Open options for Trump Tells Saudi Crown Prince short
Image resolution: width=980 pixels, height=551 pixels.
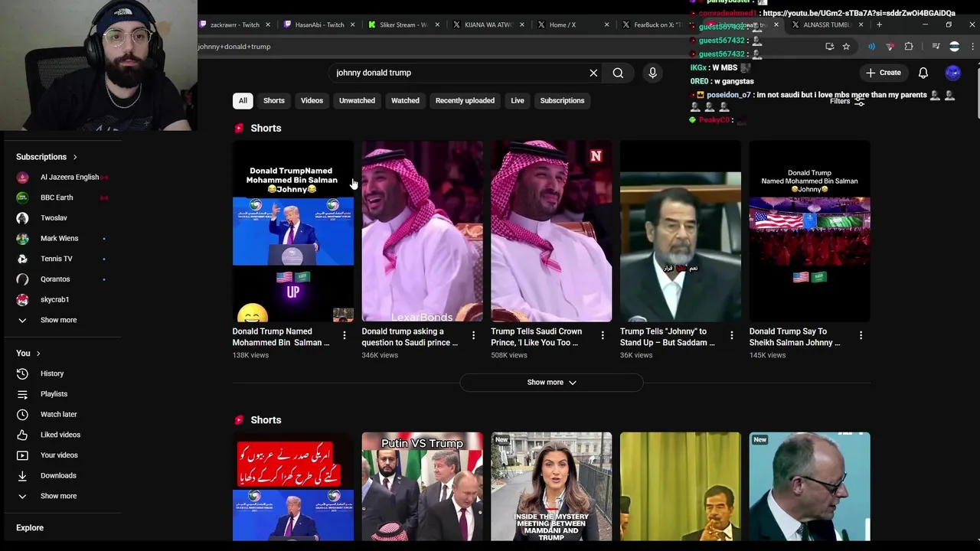click(603, 335)
